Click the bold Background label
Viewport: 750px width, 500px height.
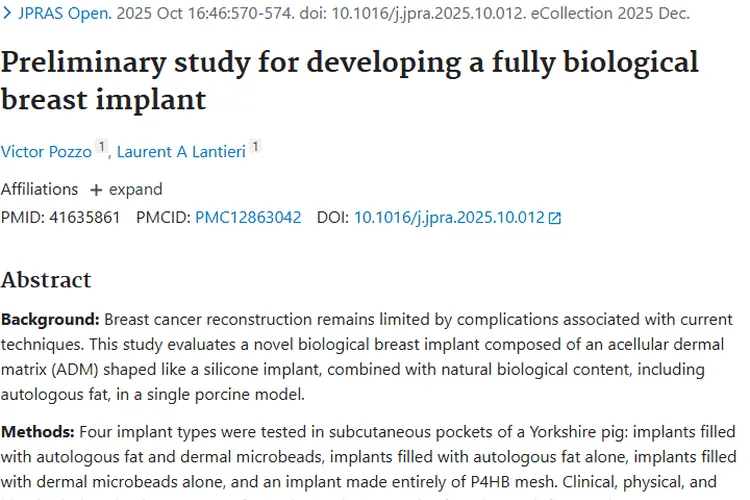(50, 320)
